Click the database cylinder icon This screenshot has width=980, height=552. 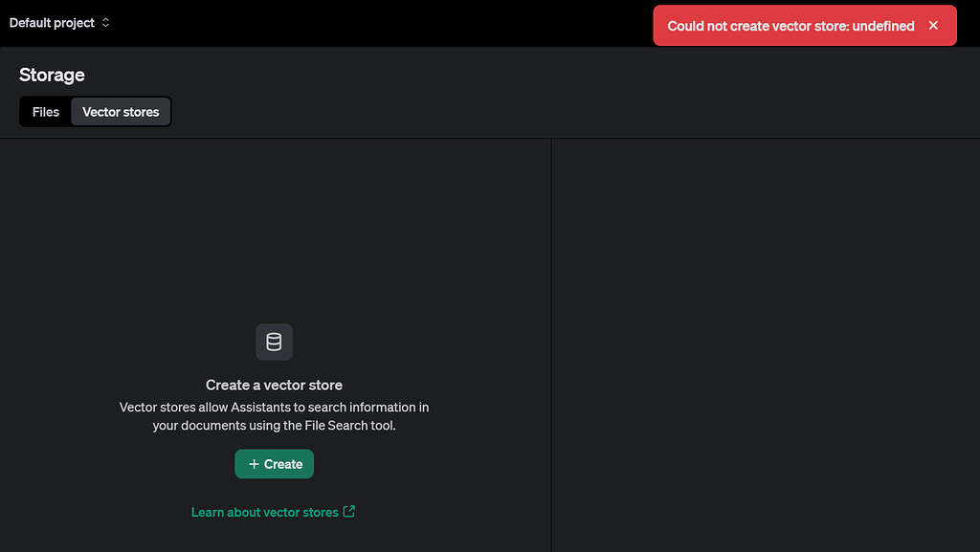[274, 342]
